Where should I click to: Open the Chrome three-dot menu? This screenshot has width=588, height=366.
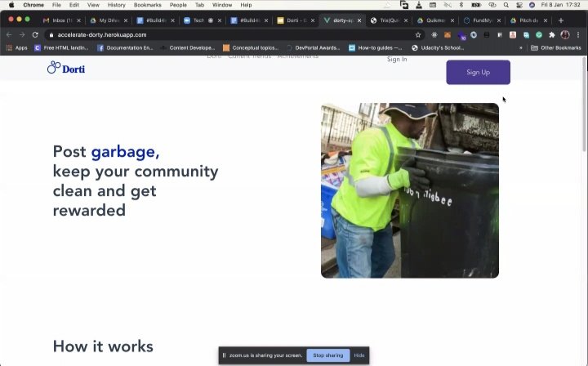coord(578,35)
